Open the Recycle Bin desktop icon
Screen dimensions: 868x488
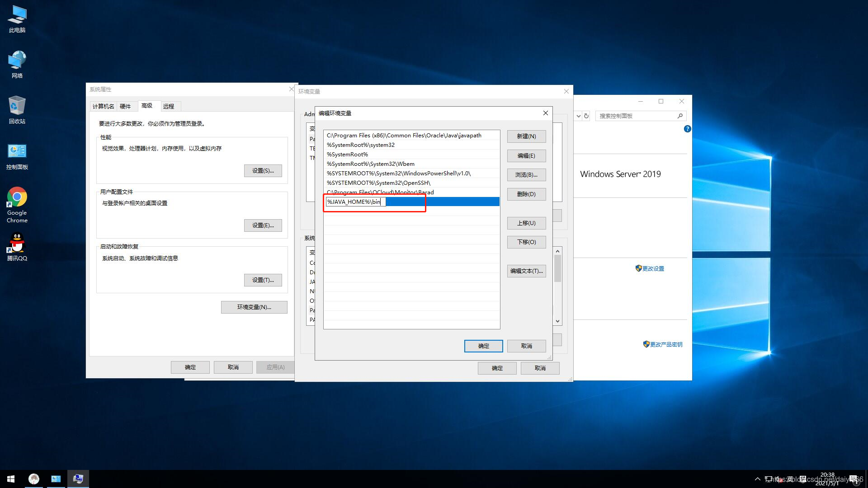[x=17, y=106]
